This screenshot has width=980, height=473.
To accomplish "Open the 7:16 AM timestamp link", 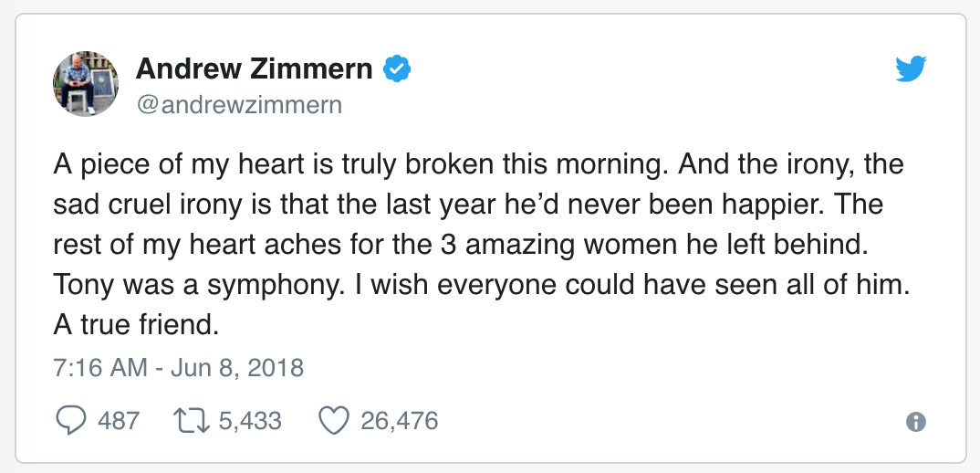I will [100, 367].
